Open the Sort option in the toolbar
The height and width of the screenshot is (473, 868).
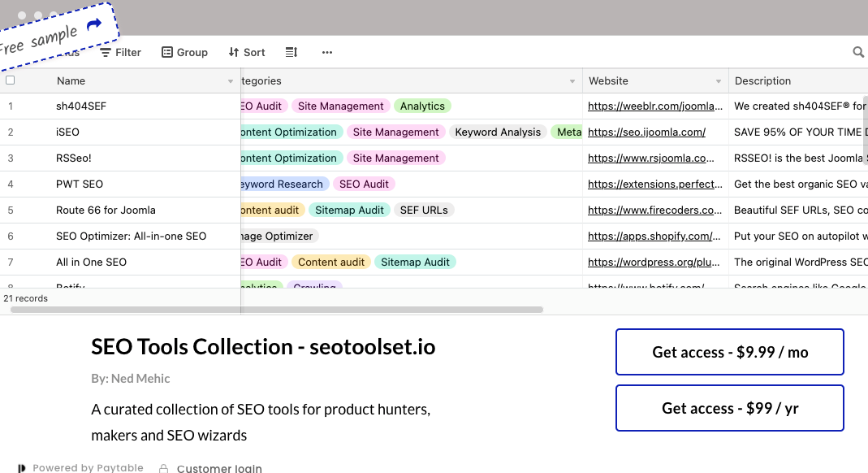[x=247, y=52]
